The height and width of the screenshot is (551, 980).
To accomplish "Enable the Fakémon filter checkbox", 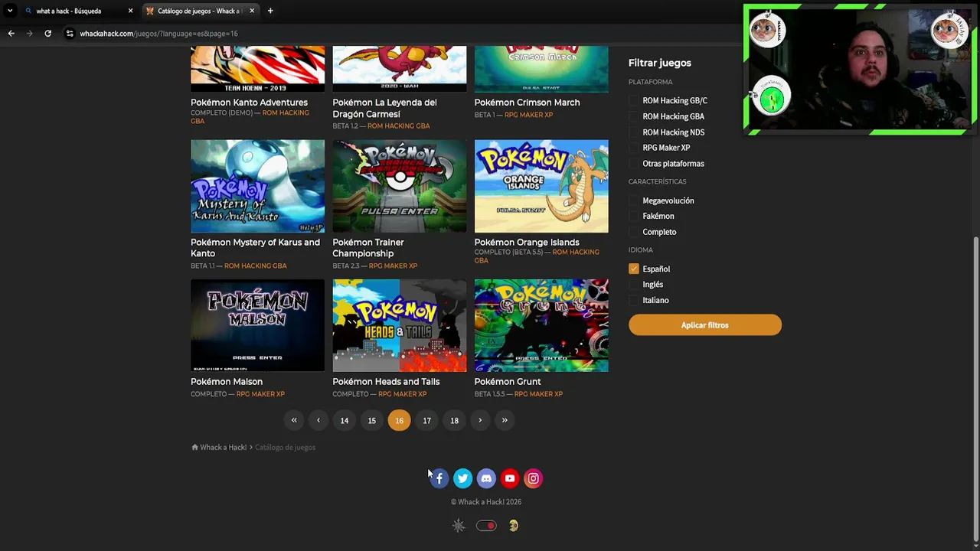I will (634, 216).
